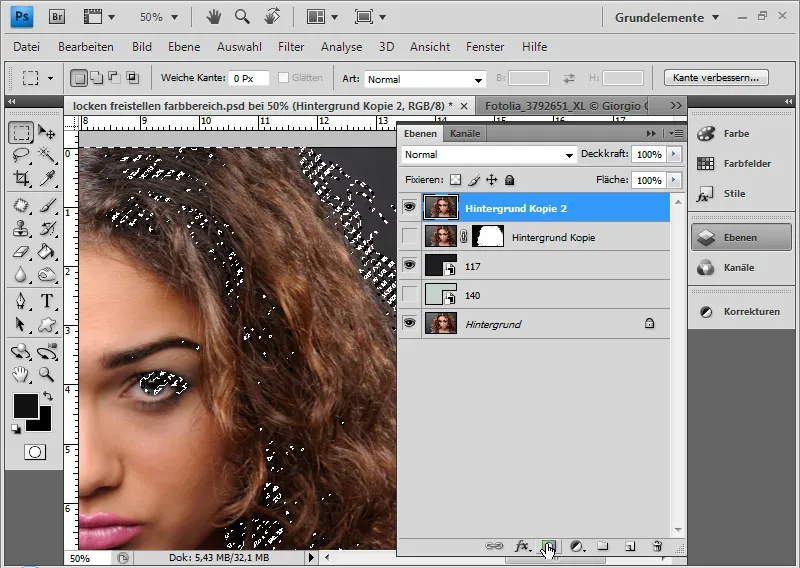Image resolution: width=800 pixels, height=568 pixels.
Task: Hide the layer named 117
Action: click(409, 265)
